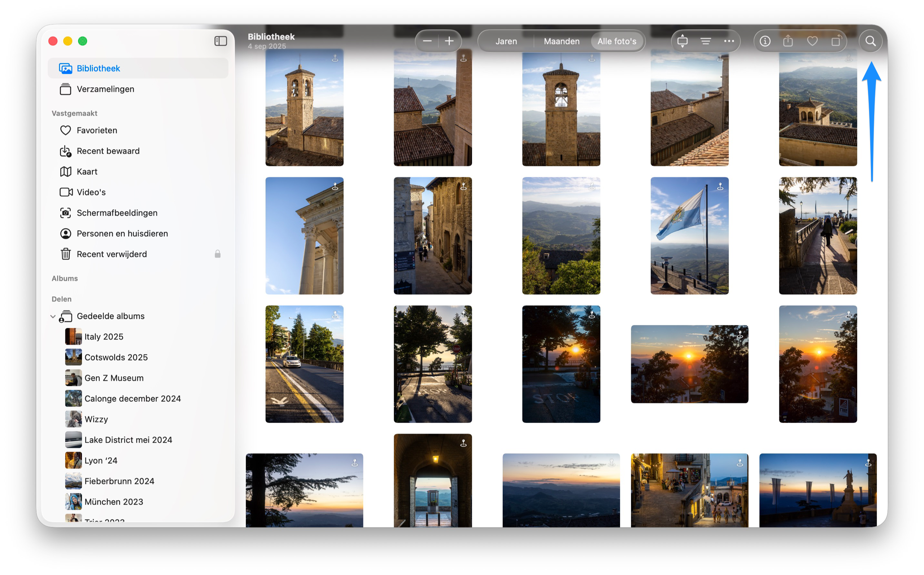
Task: Zoom out with the minus button
Action: [x=427, y=41]
